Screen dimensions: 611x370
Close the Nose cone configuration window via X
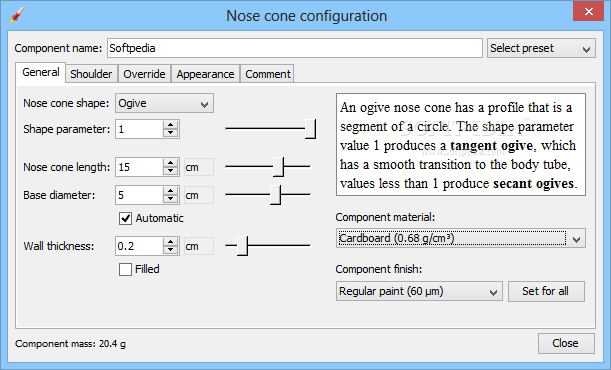[x=589, y=11]
